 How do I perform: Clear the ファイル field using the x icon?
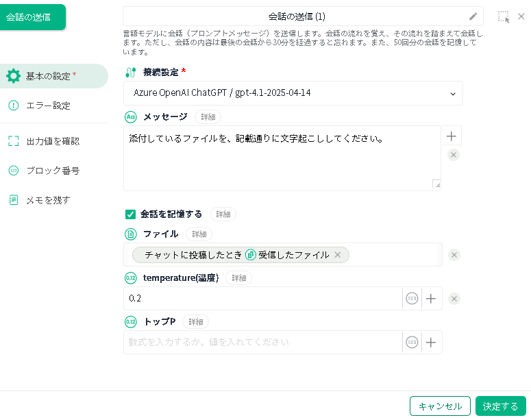pos(454,255)
